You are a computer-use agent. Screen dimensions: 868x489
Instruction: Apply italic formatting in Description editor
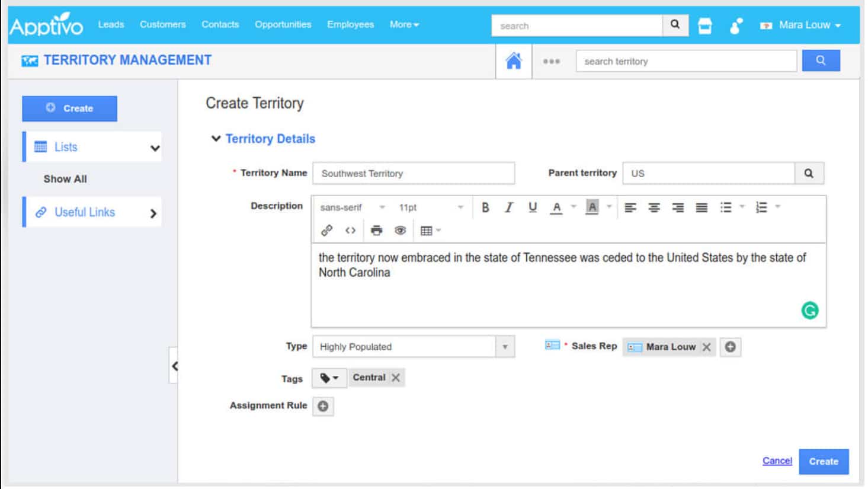point(508,207)
